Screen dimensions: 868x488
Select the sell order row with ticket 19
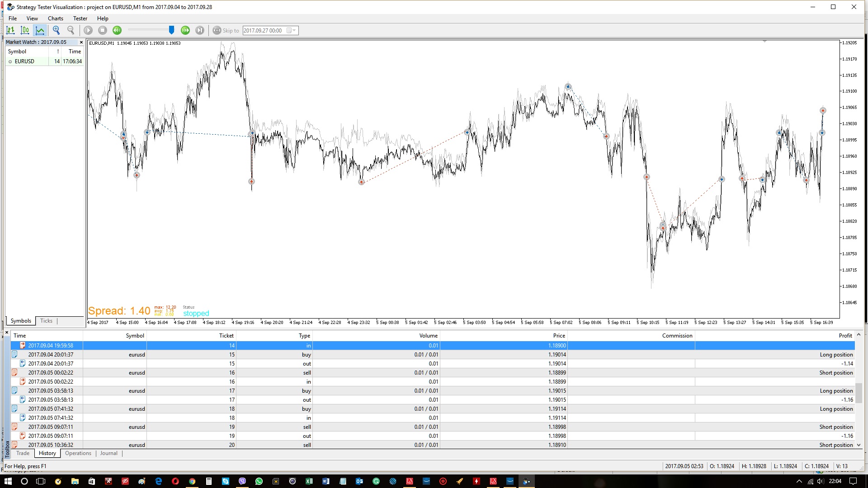(x=433, y=427)
